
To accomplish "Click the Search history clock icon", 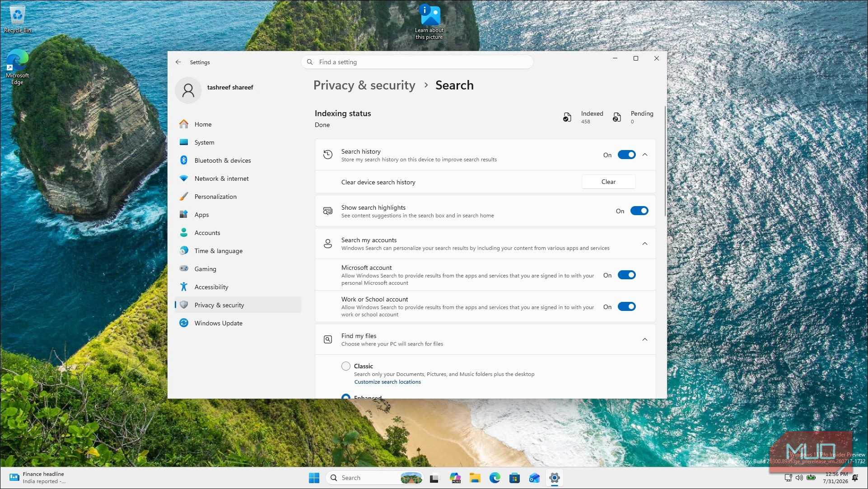I will click(328, 155).
